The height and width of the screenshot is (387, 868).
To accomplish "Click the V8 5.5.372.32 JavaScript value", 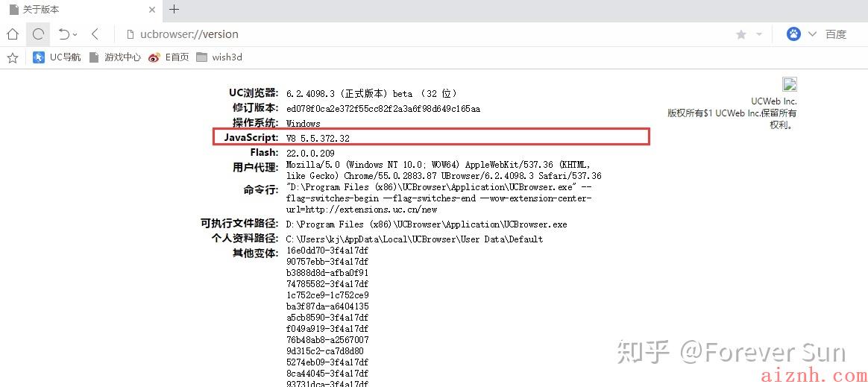I will point(318,138).
